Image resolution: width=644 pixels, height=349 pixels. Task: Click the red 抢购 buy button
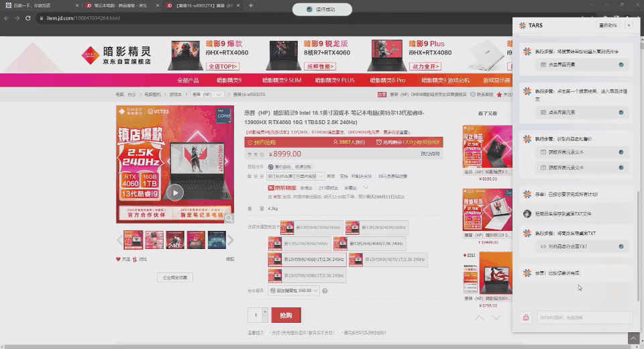tap(286, 315)
